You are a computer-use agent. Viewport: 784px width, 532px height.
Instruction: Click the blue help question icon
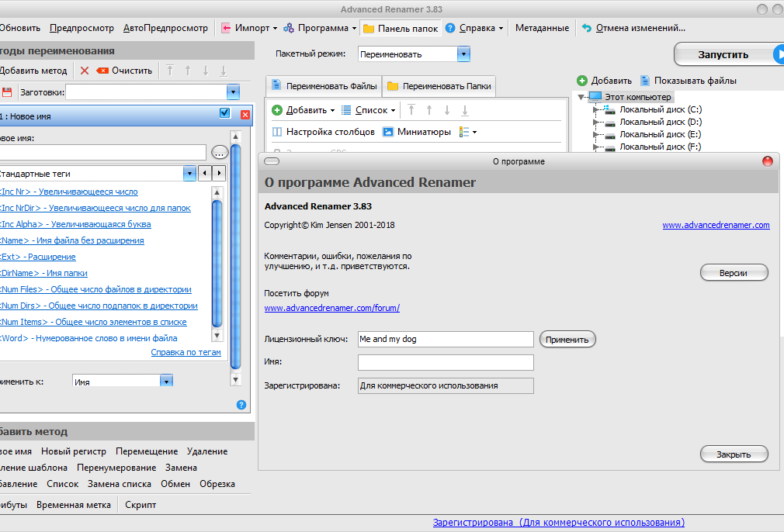[x=241, y=405]
